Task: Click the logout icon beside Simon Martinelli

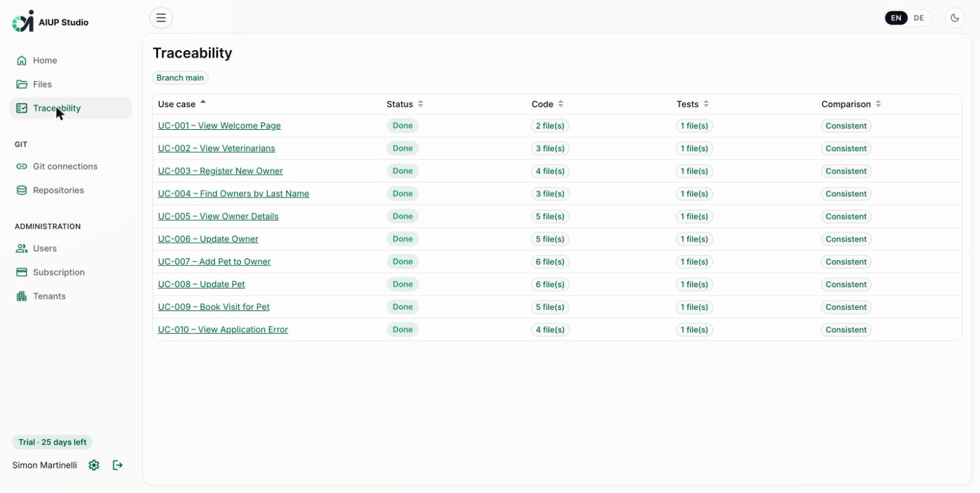Action: pyautogui.click(x=118, y=465)
